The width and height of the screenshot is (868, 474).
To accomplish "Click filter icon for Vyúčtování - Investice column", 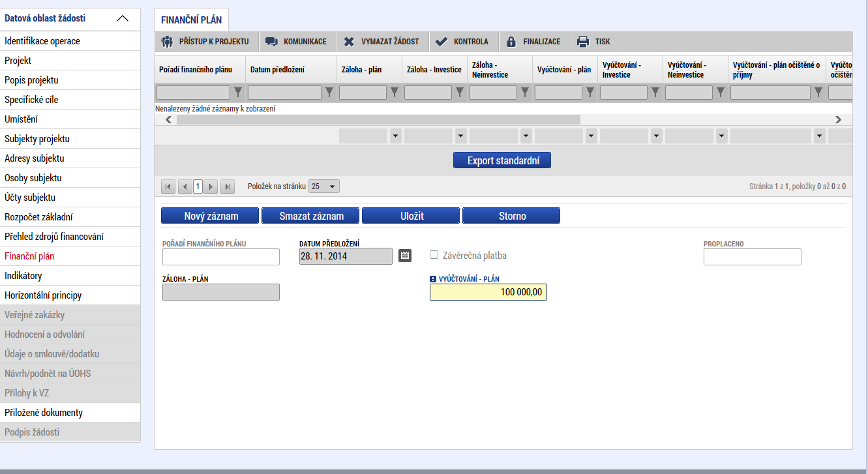I will point(655,93).
